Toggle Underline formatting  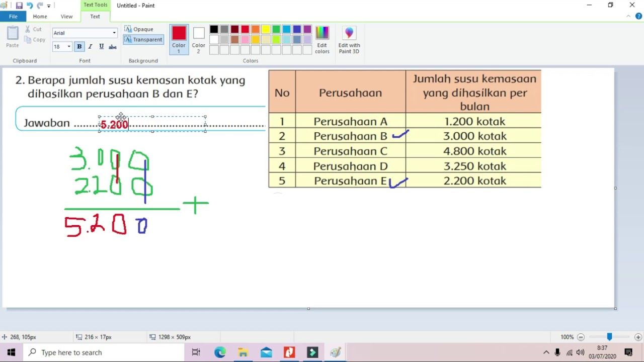(101, 47)
